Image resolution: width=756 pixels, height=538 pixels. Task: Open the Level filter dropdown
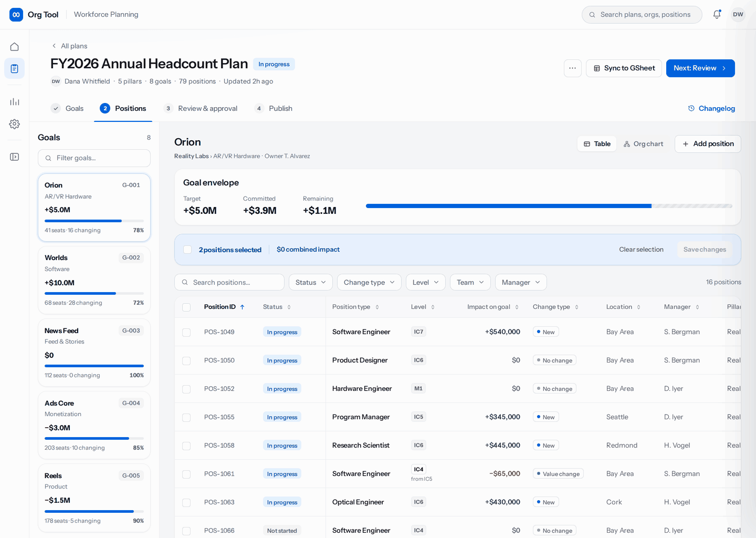426,282
